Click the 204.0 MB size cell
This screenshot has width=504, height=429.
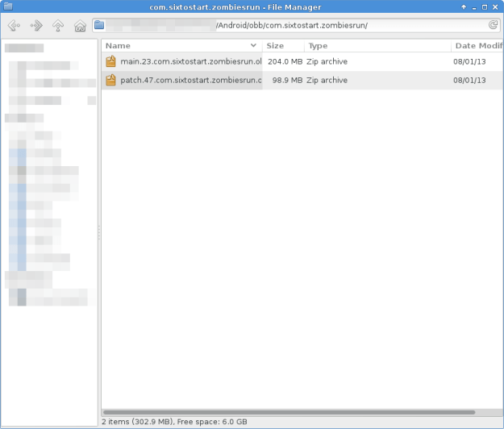coord(285,61)
